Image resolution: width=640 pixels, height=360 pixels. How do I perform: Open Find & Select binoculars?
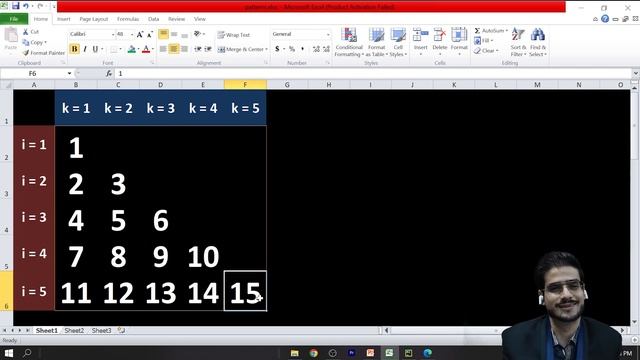pos(538,42)
